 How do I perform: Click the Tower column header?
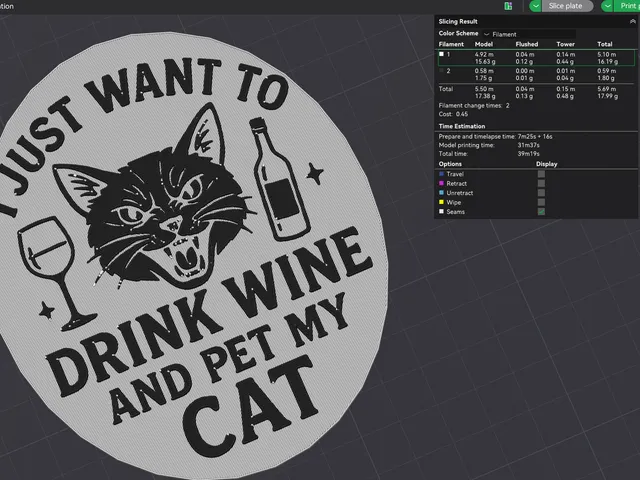pyautogui.click(x=566, y=44)
